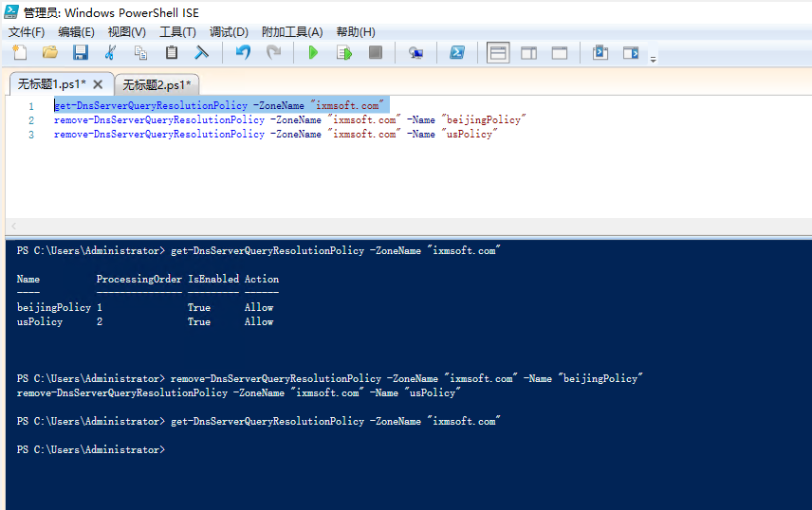Click the usPolicy row in console output
Screen dimensions: 812x510
(x=145, y=321)
